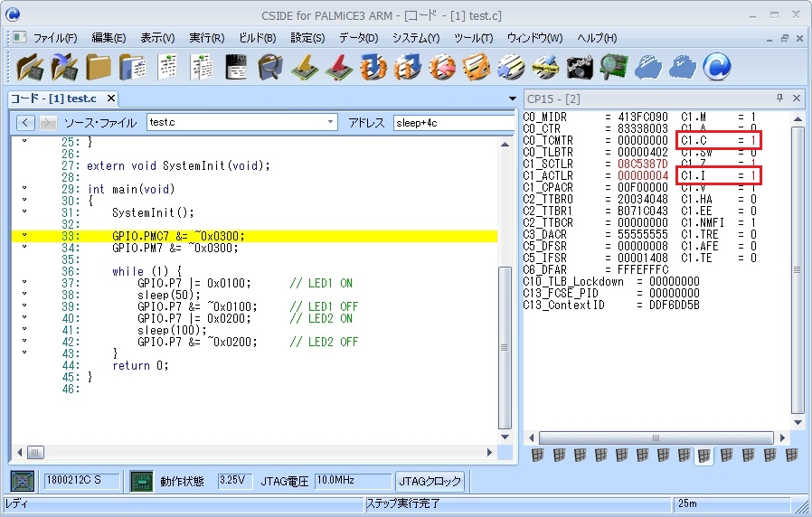Click the back navigation < button
Image resolution: width=812 pixels, height=517 pixels.
coord(25,123)
